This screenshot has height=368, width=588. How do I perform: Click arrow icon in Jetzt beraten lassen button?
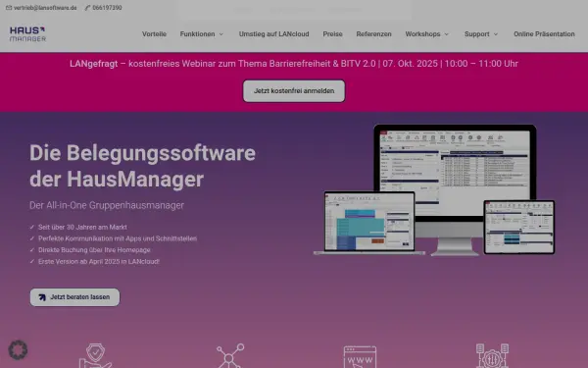tap(42, 297)
